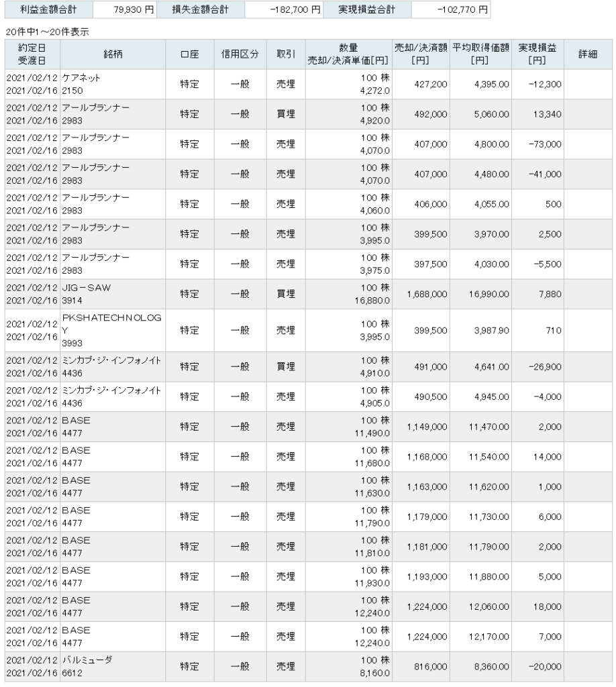The height and width of the screenshot is (687, 616).
Task: Click the JIG-SAW 3914 stock name
Action: (x=87, y=294)
